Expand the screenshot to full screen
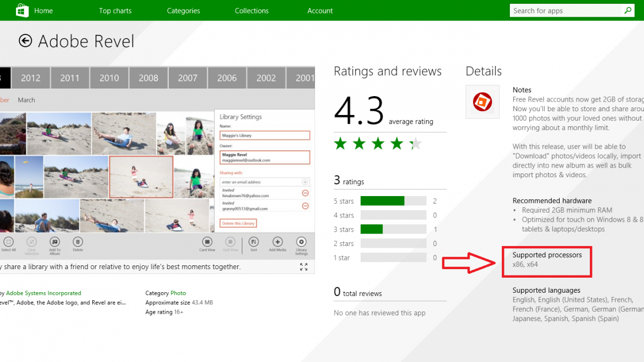The image size is (644, 362). tap(304, 266)
